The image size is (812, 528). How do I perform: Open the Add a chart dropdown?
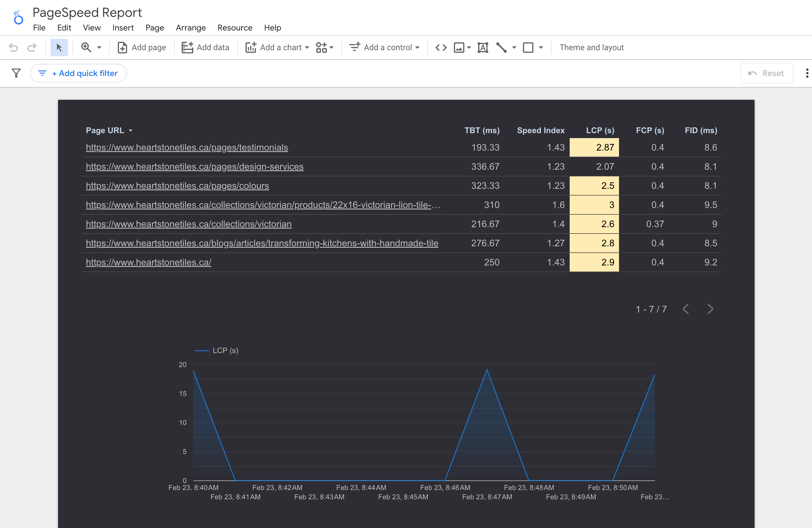[277, 47]
